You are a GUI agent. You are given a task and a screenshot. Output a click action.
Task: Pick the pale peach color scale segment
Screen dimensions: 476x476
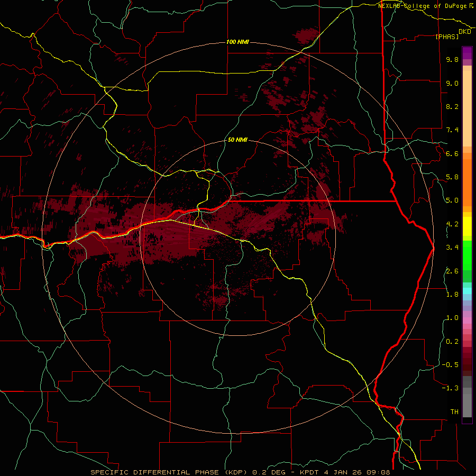[467, 108]
